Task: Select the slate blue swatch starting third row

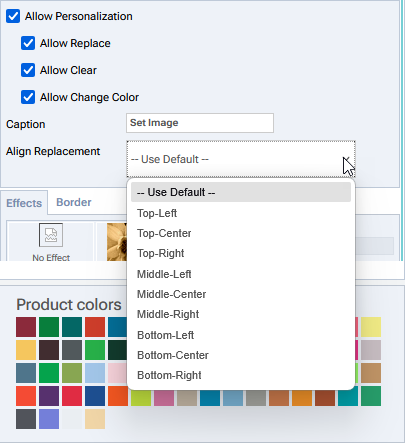Action: (x=26, y=373)
